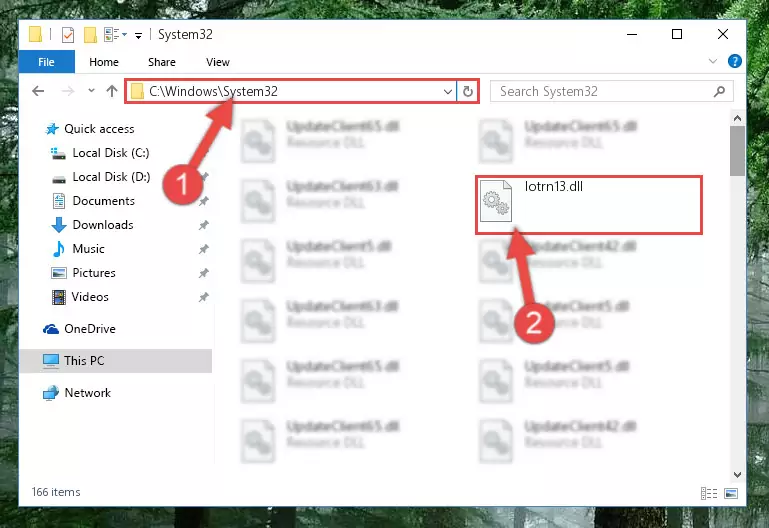Go up one folder level with up arrow

pyautogui.click(x=112, y=91)
